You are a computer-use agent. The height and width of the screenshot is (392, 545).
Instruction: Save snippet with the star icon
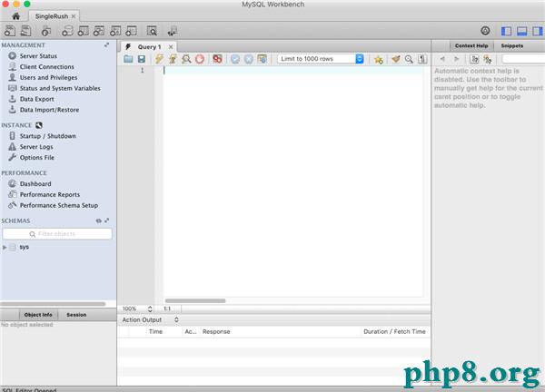click(x=379, y=59)
